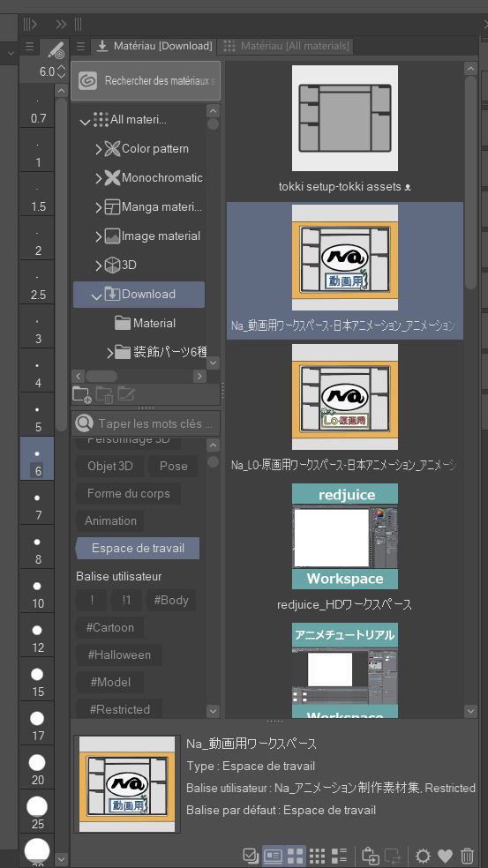
Task: Click the Clip Studio swirl logo icon
Action: coord(87,81)
